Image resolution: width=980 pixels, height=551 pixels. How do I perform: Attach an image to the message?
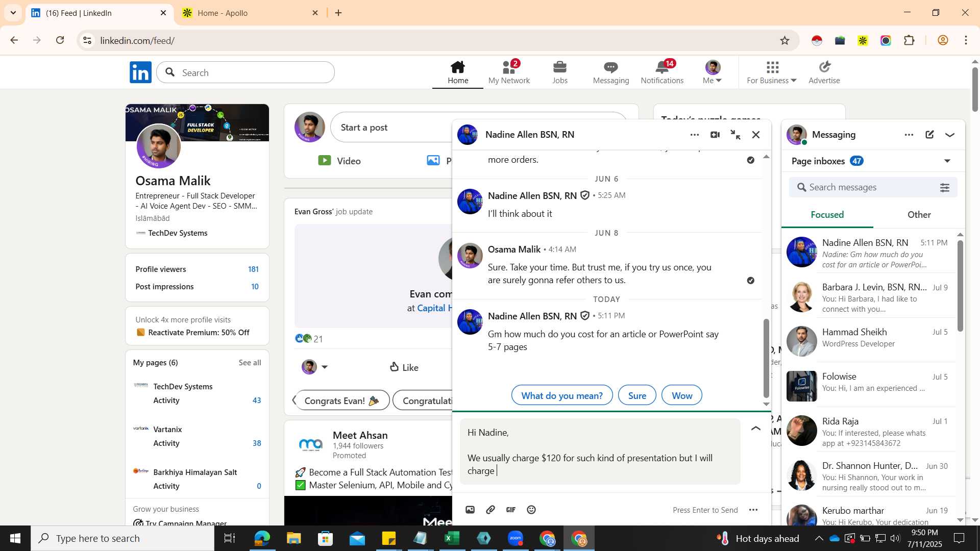(470, 510)
